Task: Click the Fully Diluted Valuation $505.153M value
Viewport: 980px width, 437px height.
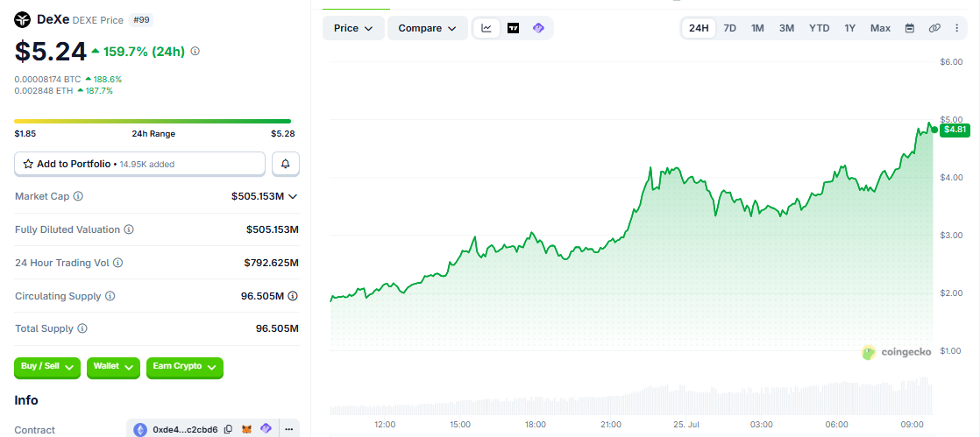Action: tap(273, 229)
